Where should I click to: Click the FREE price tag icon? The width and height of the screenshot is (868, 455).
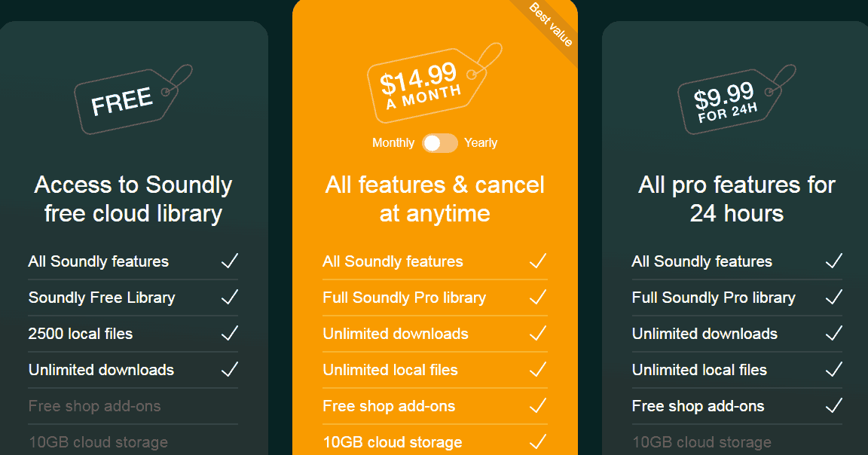point(133,99)
